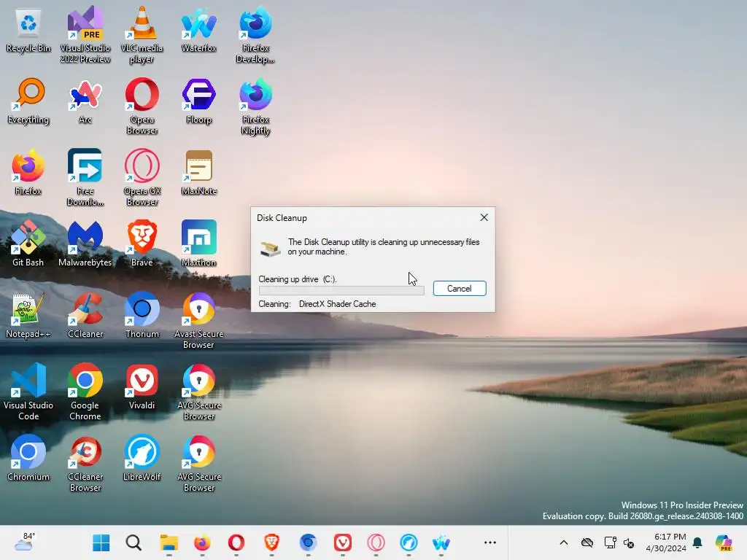
Task: Cancel the Disk Cleanup operation
Action: pyautogui.click(x=460, y=289)
